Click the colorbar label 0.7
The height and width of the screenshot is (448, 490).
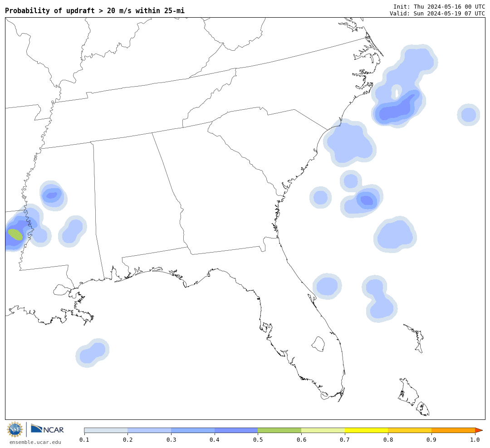point(345,440)
